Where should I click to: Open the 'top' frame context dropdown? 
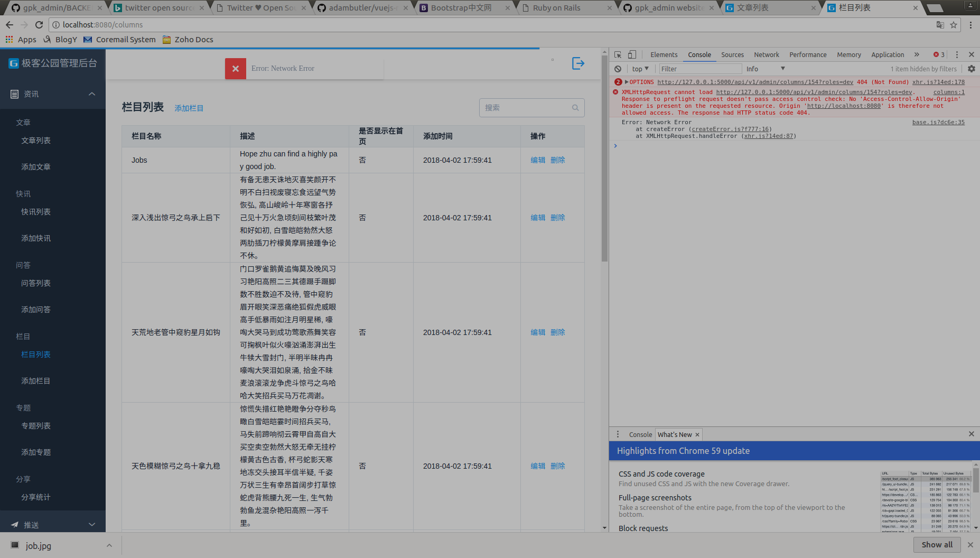click(x=640, y=69)
